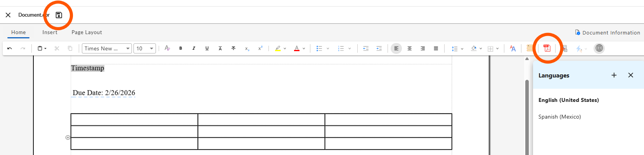Open the Times New Roman font dropdown
Viewport: 644px width, 155px height.
(x=107, y=48)
